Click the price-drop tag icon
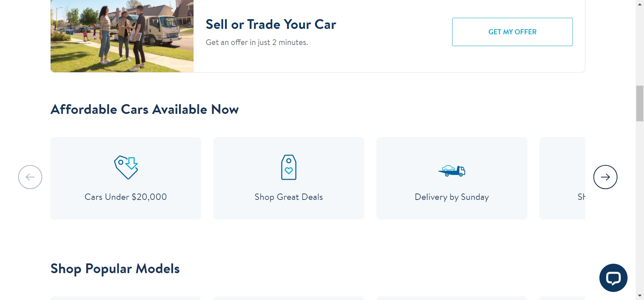This screenshot has width=644, height=300. click(x=126, y=167)
